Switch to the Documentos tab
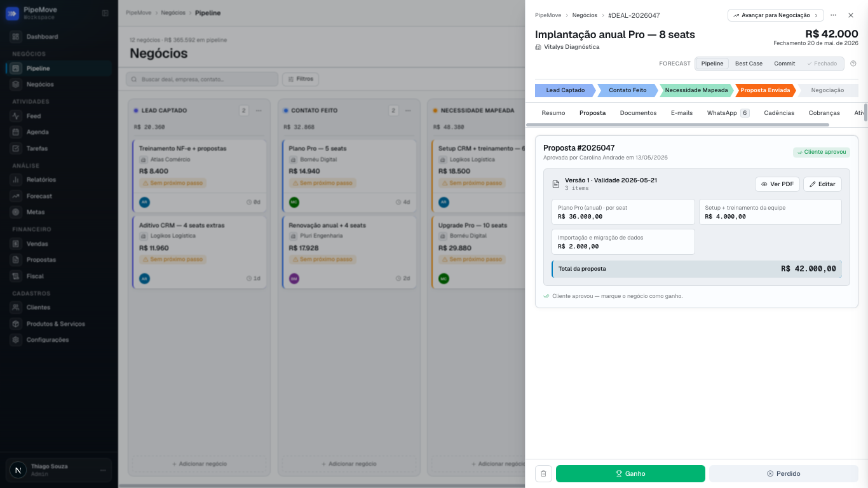Viewport: 868px width, 488px height. 638,112
